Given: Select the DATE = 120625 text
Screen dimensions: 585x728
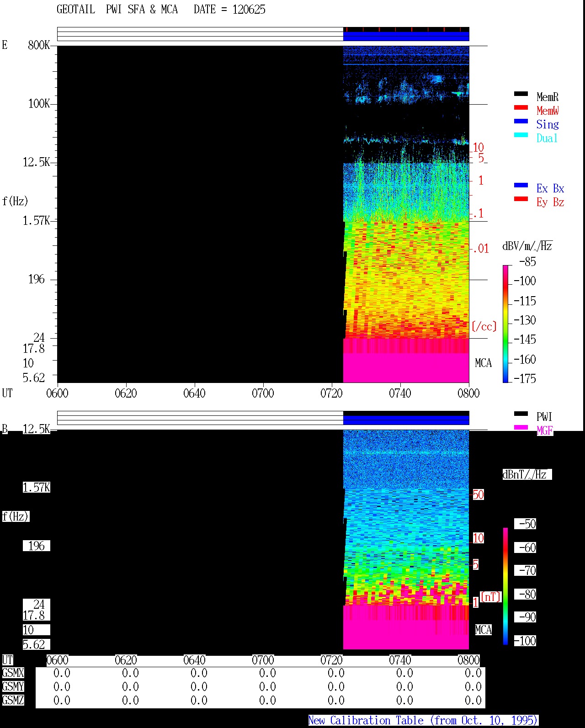Looking at the screenshot, I should coord(229,10).
